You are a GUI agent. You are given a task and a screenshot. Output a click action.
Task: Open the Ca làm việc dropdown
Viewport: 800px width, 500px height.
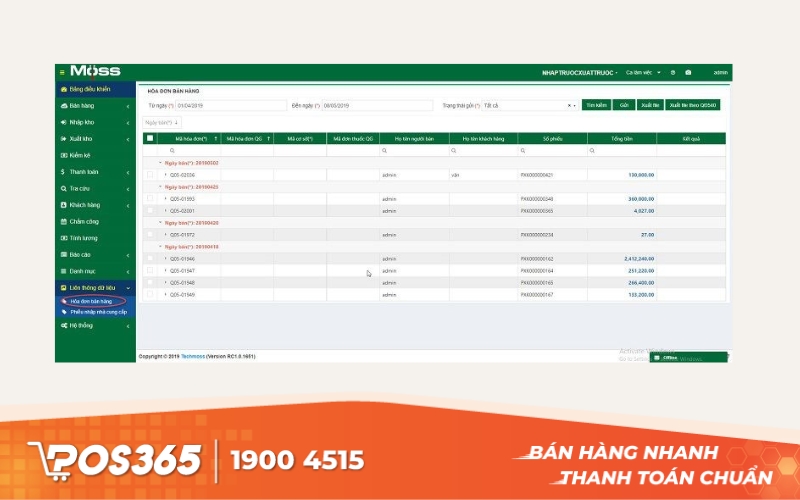643,72
